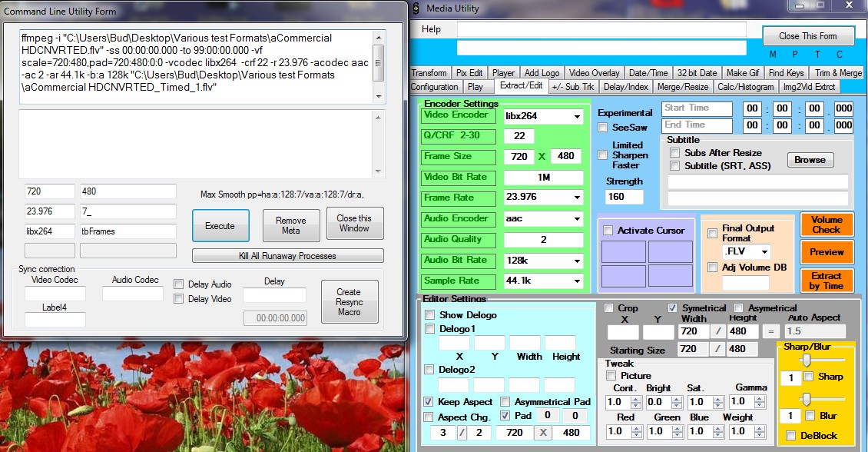Open the Audio Encoder aac dropdown

pyautogui.click(x=577, y=219)
